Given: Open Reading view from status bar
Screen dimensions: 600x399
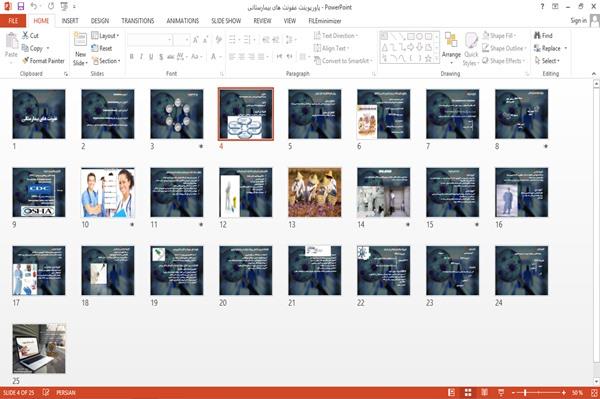Looking at the screenshot, I should (x=484, y=392).
